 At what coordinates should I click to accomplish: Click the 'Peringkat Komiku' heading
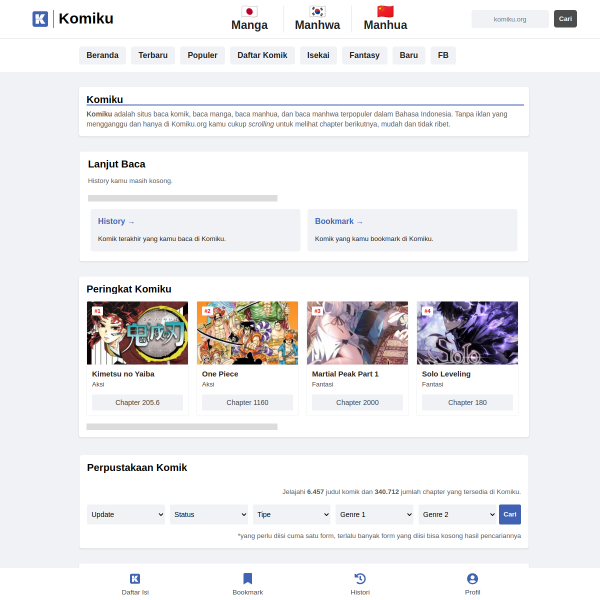129,289
